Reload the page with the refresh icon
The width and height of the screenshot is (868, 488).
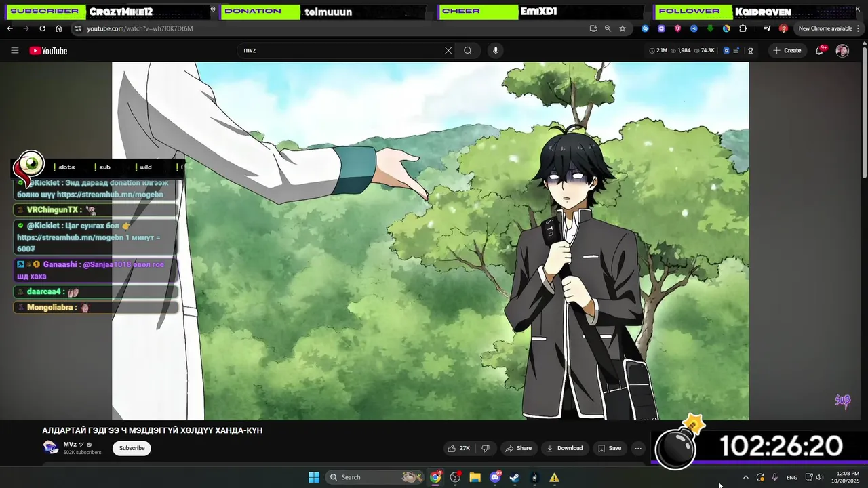pyautogui.click(x=42, y=28)
